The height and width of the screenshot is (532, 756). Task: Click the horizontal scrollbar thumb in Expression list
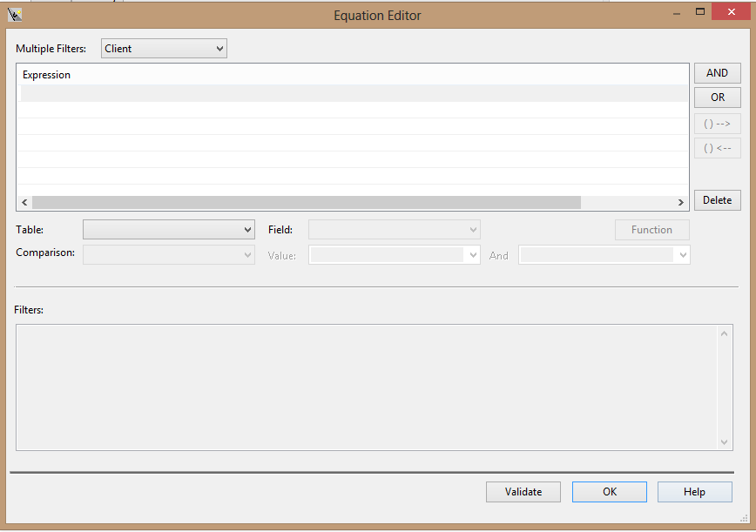click(x=305, y=202)
